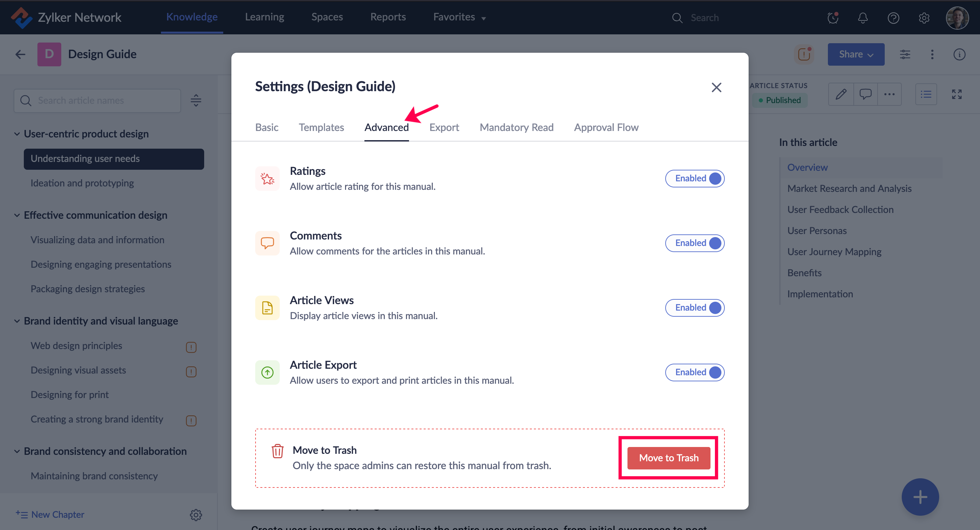Disable the Article Export toggle

tap(694, 372)
